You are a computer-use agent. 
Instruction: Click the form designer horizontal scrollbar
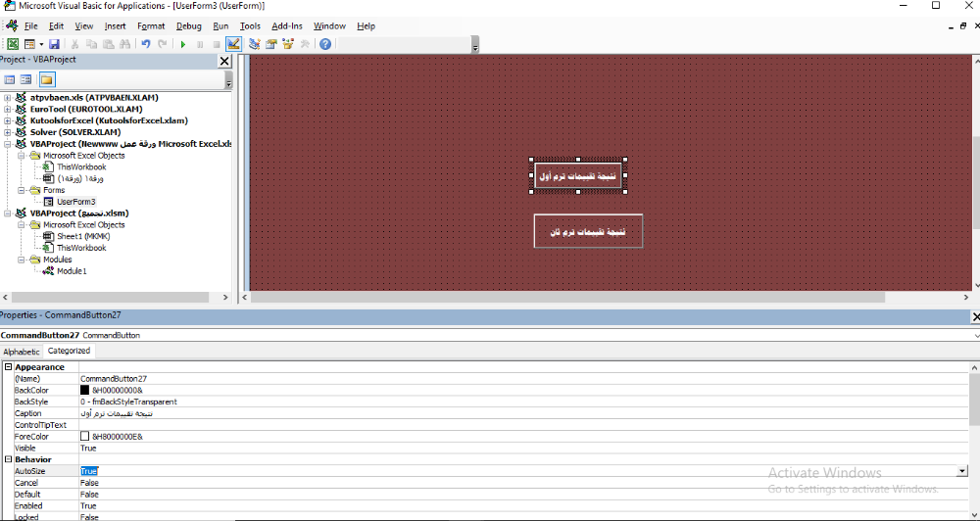(x=568, y=298)
